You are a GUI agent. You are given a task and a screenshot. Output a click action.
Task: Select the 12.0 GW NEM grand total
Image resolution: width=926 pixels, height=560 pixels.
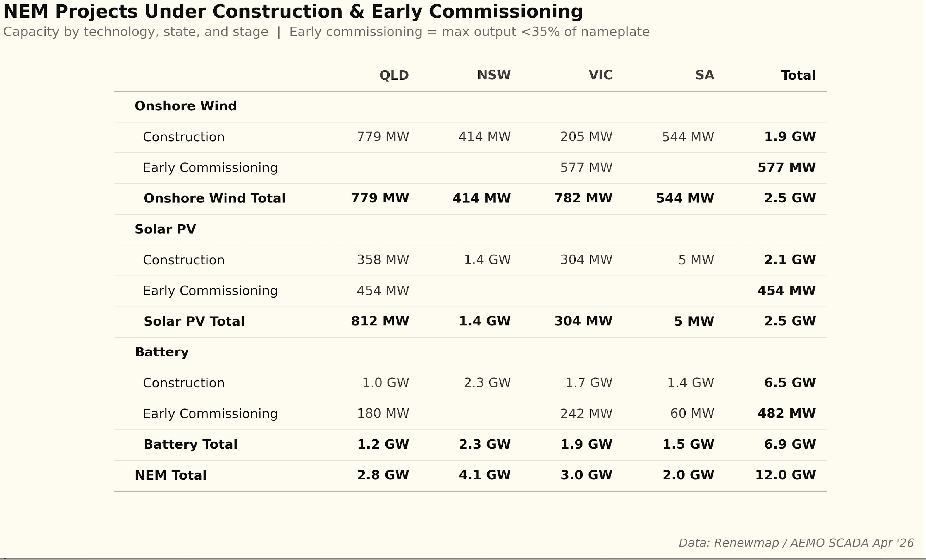(x=786, y=475)
